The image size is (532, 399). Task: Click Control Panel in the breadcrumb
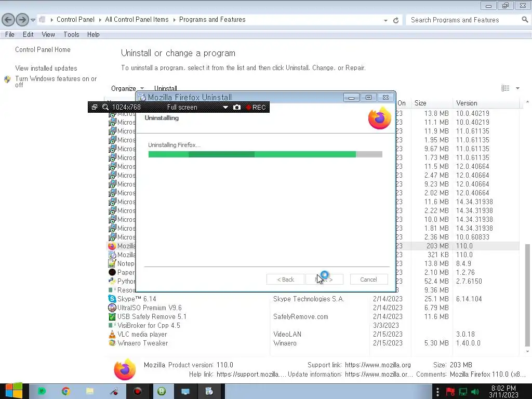(x=75, y=20)
